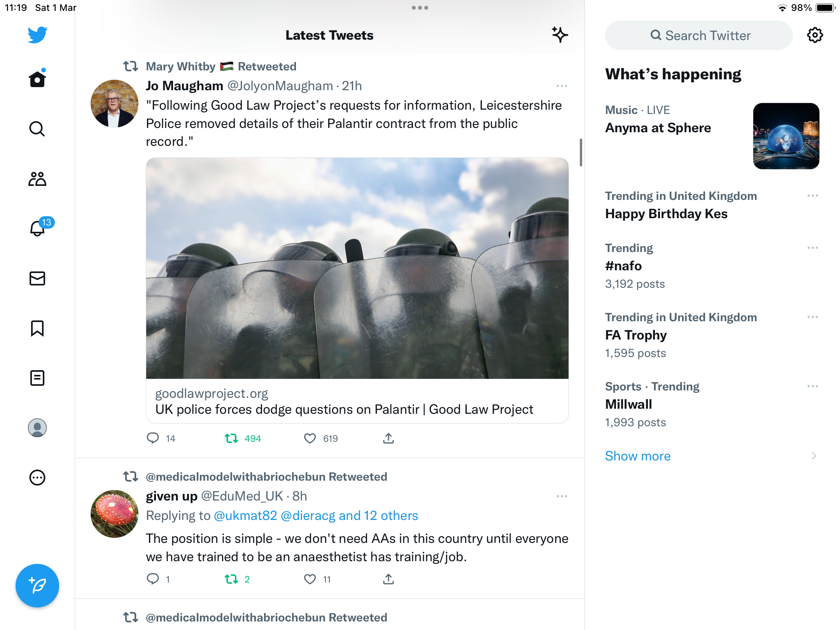Tap the Wi-Fi status icon
The image size is (840, 630).
(782, 8)
